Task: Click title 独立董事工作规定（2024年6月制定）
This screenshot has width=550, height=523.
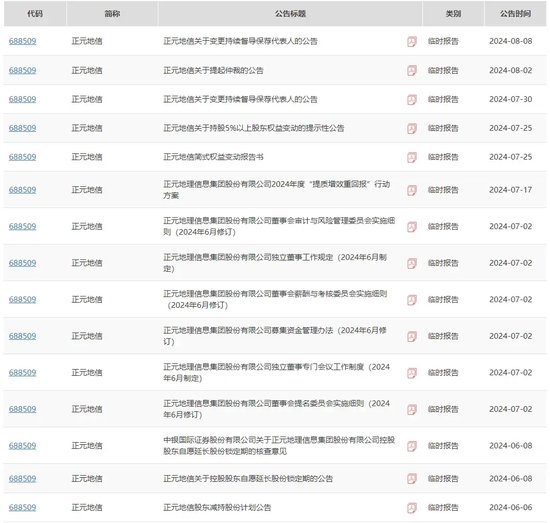Action: (x=275, y=263)
